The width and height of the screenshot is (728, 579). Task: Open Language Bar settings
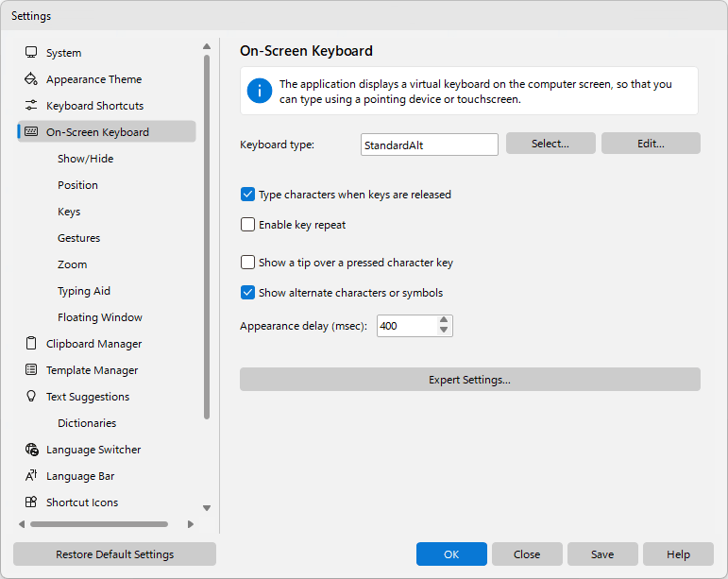click(x=80, y=476)
